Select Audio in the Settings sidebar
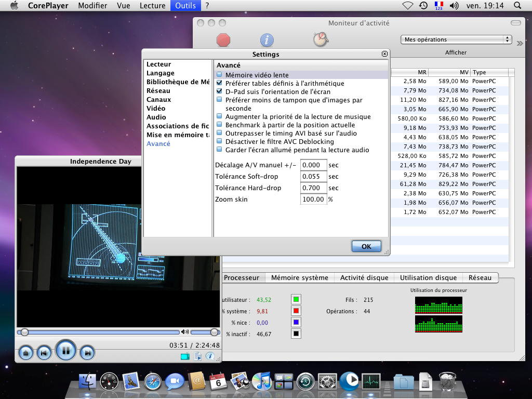 [156, 117]
